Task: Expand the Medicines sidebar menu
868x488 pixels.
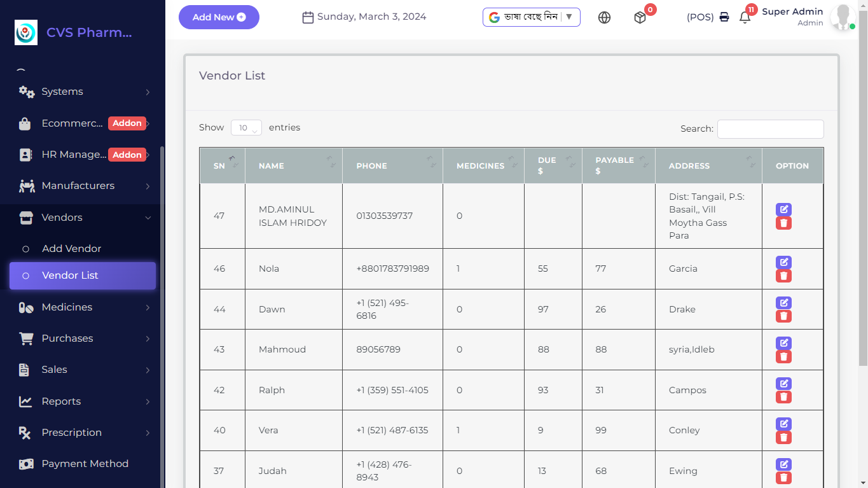Action: 83,307
